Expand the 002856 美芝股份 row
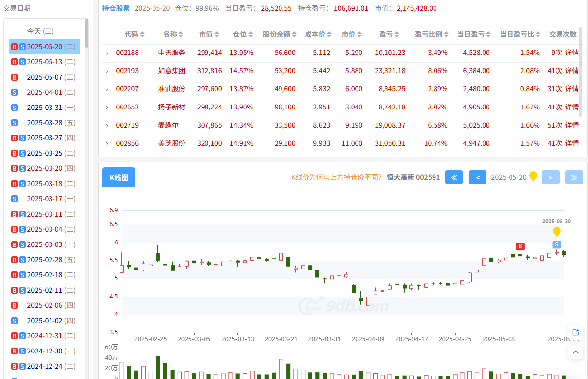The width and height of the screenshot is (588, 379). coord(107,144)
